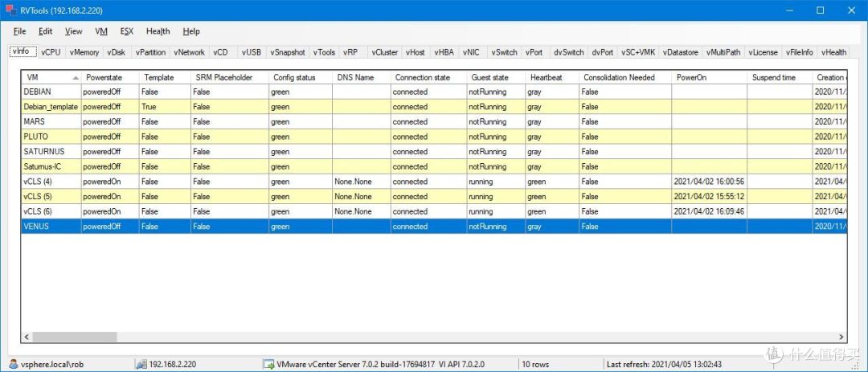The width and height of the screenshot is (868, 372).
Task: Switch to the vCluster tab
Action: pos(385,52)
